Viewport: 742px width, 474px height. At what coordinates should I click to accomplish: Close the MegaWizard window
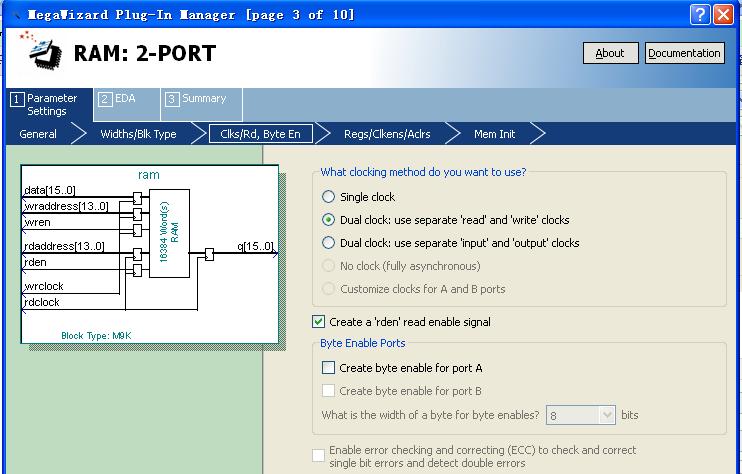point(724,15)
